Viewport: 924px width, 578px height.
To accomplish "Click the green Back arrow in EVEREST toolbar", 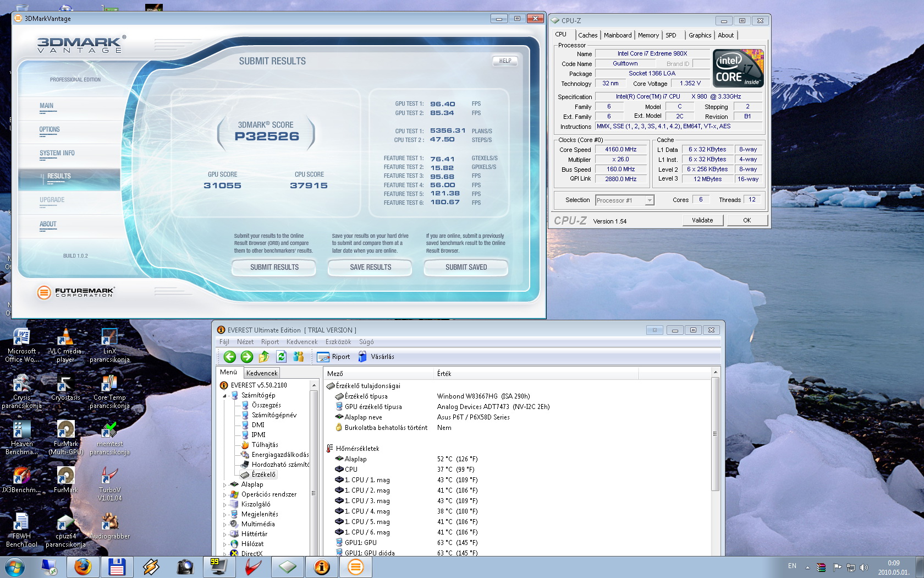I will (x=230, y=357).
